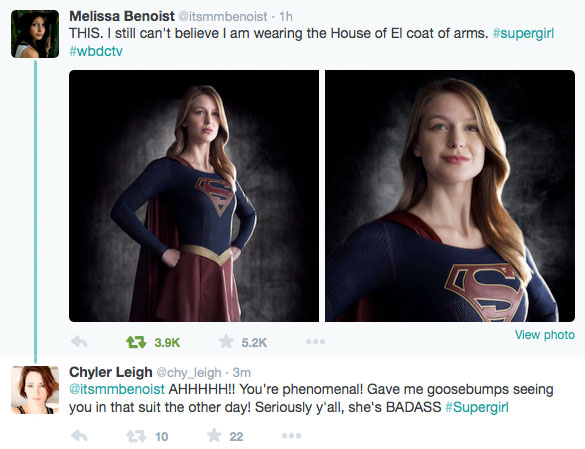585x449 pixels.
Task: Click the Chyler Leigh display name
Action: 111,372
